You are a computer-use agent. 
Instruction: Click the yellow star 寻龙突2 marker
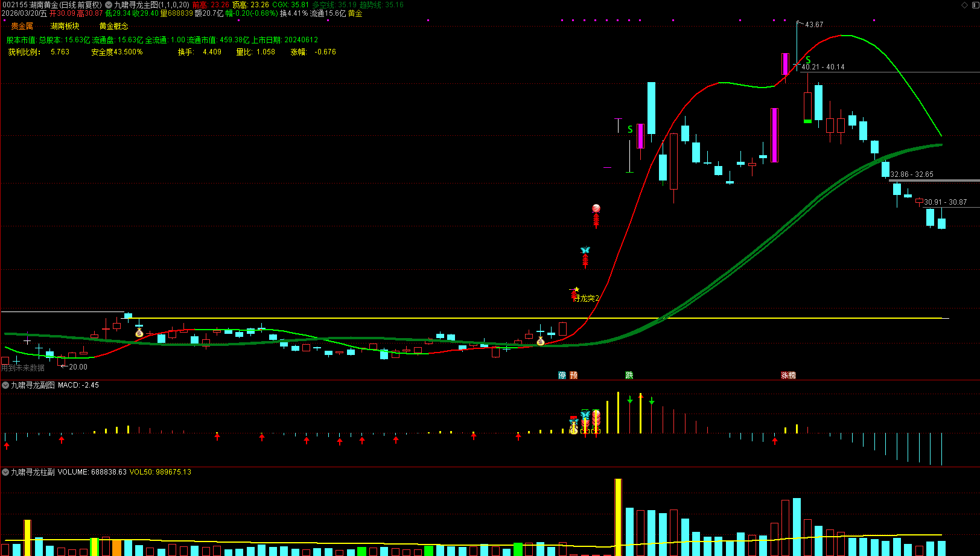[576, 290]
